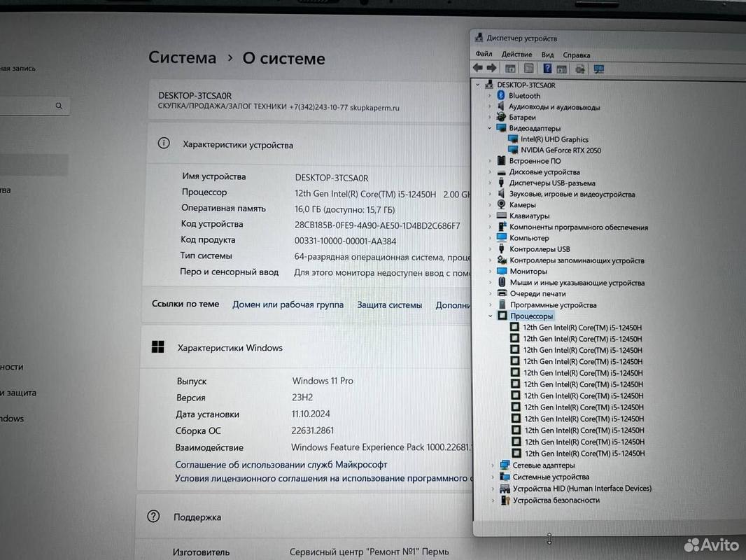The width and height of the screenshot is (746, 560).
Task: Open the Защита системы link
Action: [x=390, y=305]
